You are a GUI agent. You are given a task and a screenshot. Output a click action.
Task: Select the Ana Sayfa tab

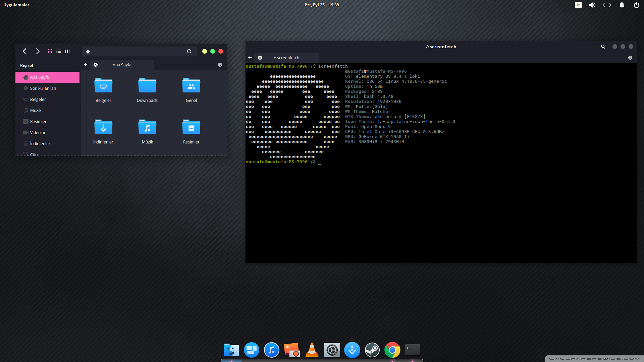(x=122, y=65)
